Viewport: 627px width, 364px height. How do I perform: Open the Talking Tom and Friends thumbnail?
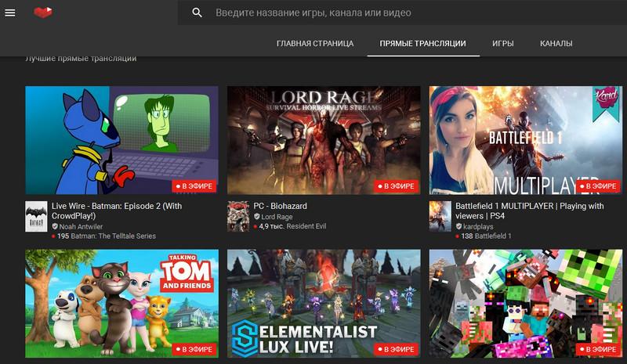(121, 303)
